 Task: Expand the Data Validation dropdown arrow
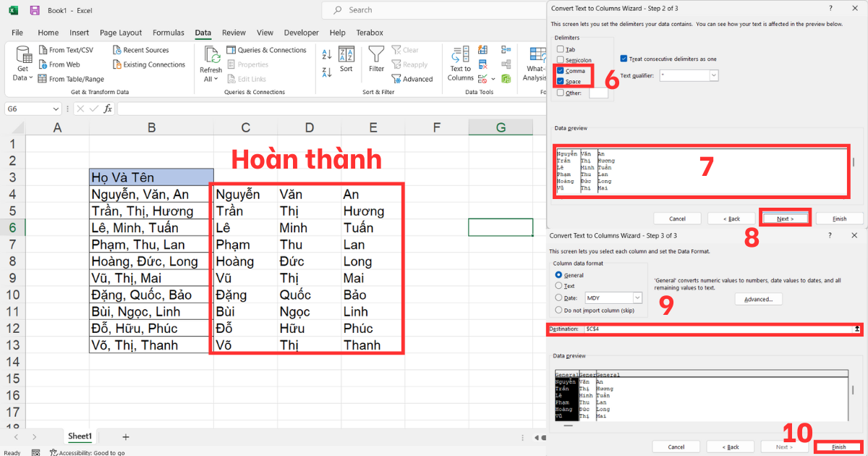493,78
